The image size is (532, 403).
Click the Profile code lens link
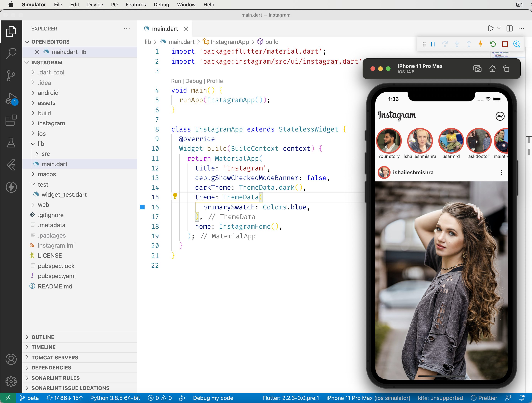point(215,81)
